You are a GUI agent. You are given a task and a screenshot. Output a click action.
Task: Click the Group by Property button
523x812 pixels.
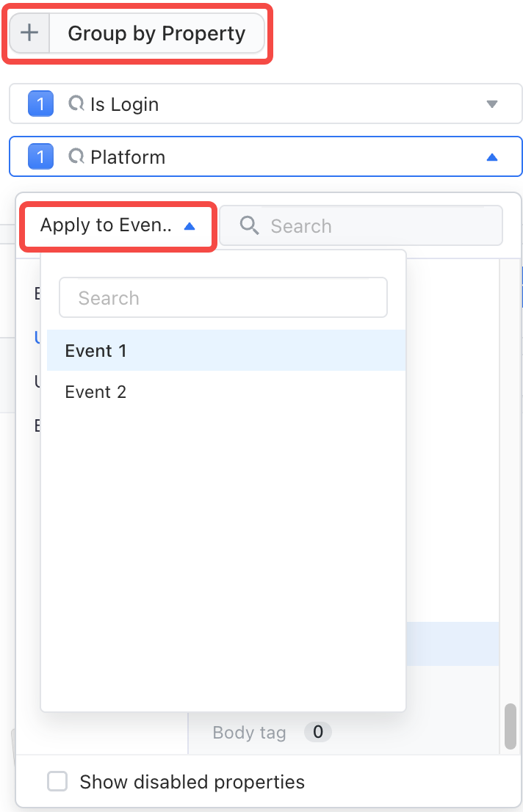137,33
